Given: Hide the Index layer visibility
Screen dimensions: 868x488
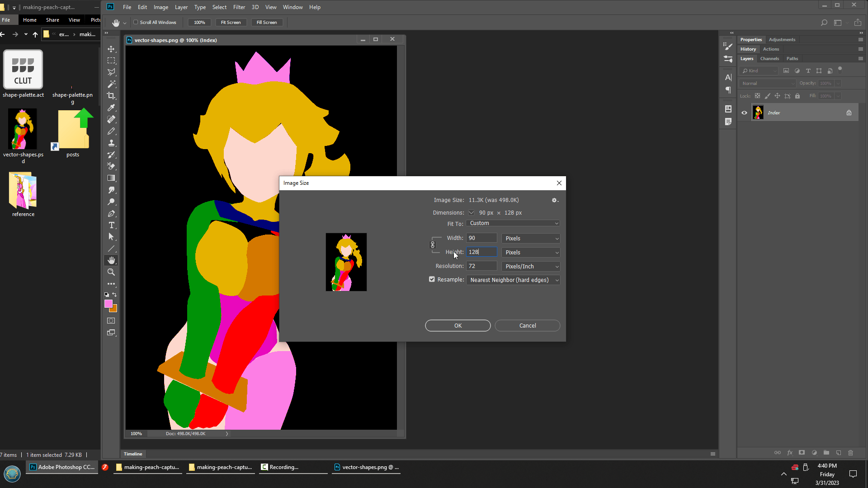Looking at the screenshot, I should click(x=744, y=113).
